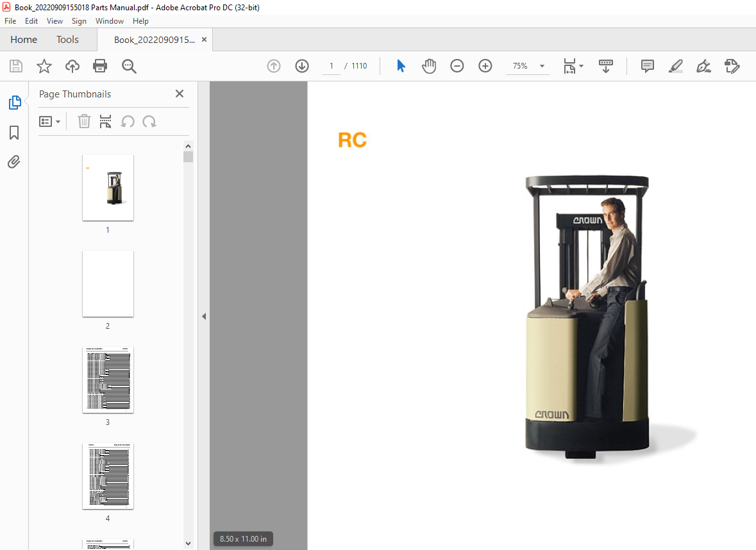Select blank page 2 thumbnail
756x550 pixels.
108,283
